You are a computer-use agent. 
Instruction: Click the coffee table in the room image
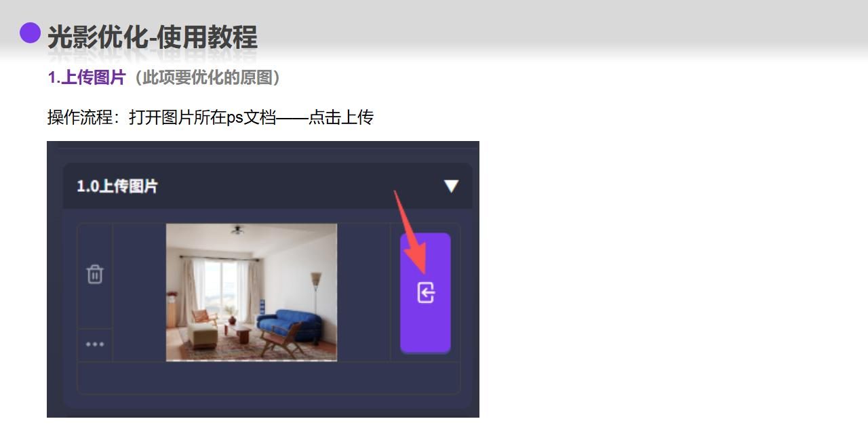pyautogui.click(x=239, y=333)
